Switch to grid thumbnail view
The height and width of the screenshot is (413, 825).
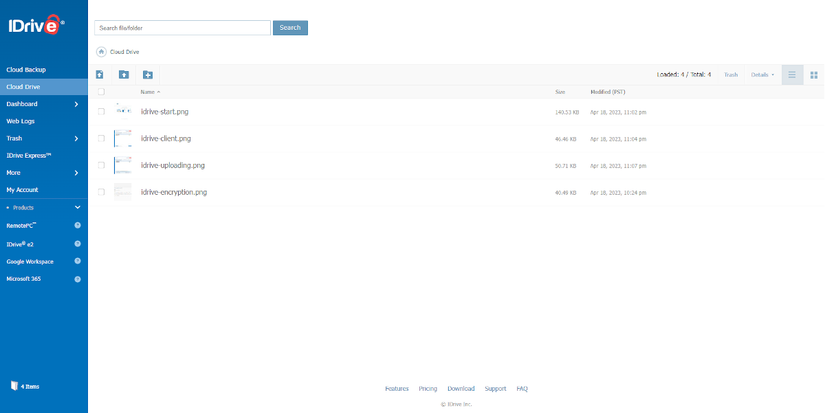point(814,75)
